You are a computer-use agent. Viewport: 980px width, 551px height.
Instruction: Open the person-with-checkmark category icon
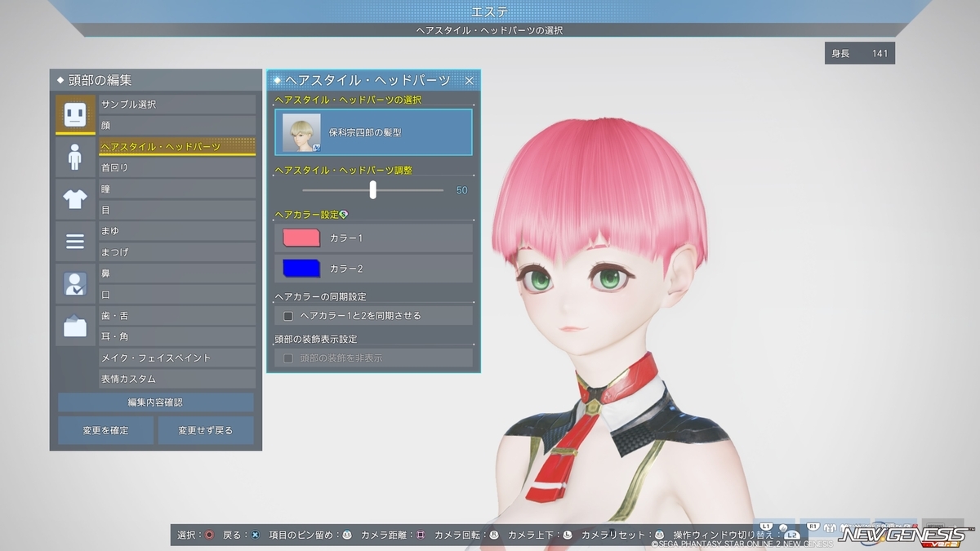[x=75, y=284]
